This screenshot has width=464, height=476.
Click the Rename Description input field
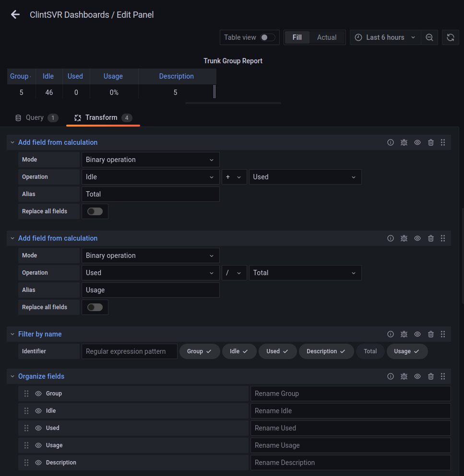click(350, 463)
